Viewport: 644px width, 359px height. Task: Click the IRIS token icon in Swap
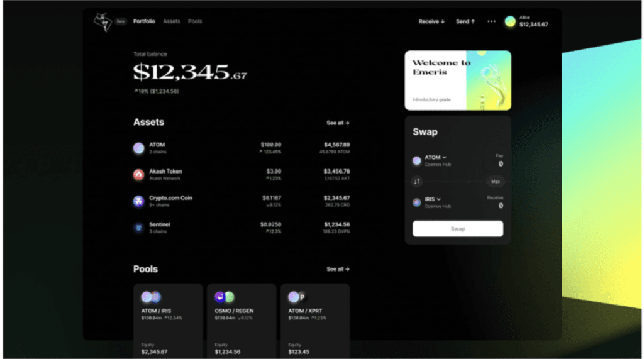(417, 202)
